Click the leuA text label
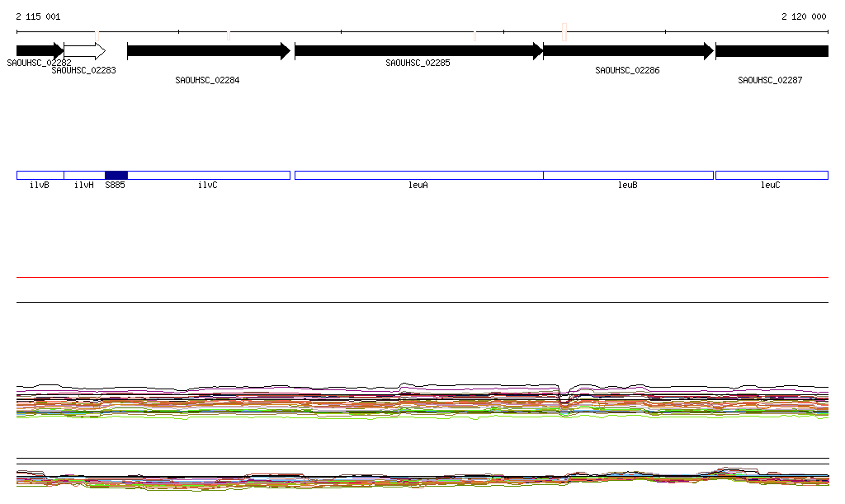Image resolution: width=845 pixels, height=504 pixels. click(418, 186)
